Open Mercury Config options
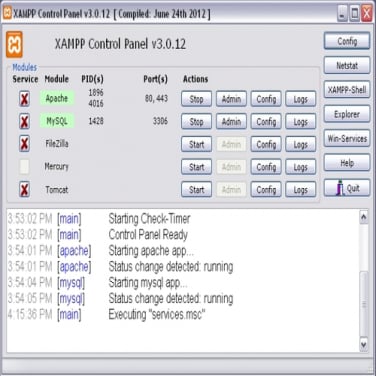The image size is (376, 376). 266,167
